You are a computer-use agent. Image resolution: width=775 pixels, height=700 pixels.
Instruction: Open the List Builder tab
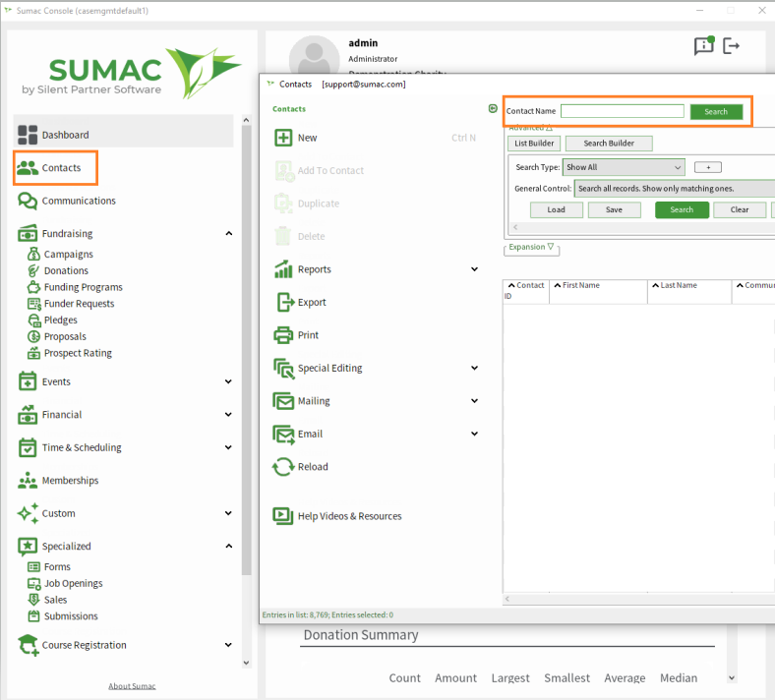534,144
